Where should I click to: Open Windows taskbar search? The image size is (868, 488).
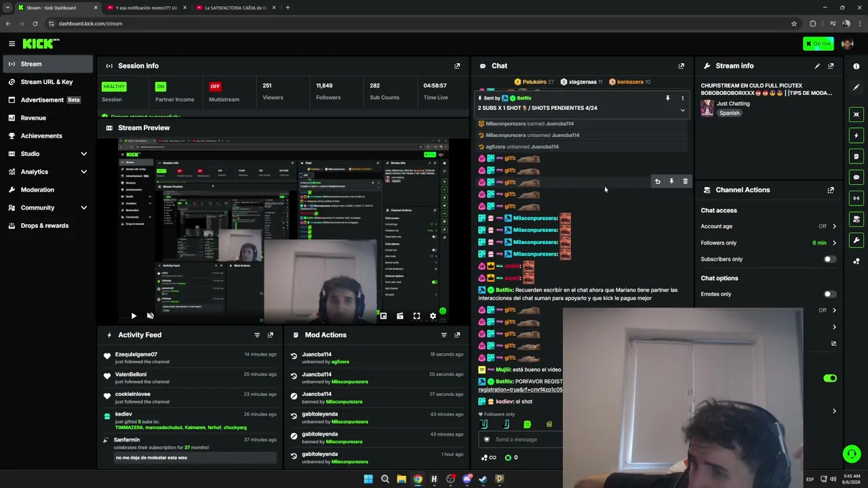[x=384, y=479]
